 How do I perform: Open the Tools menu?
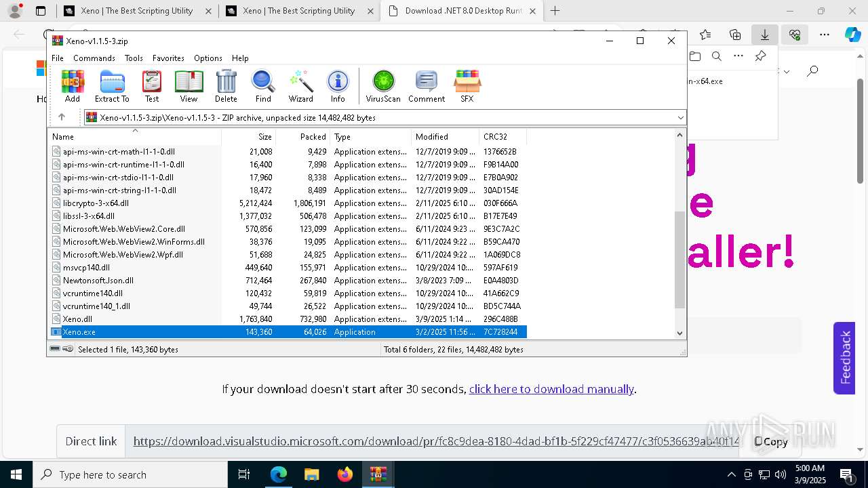[x=134, y=58]
